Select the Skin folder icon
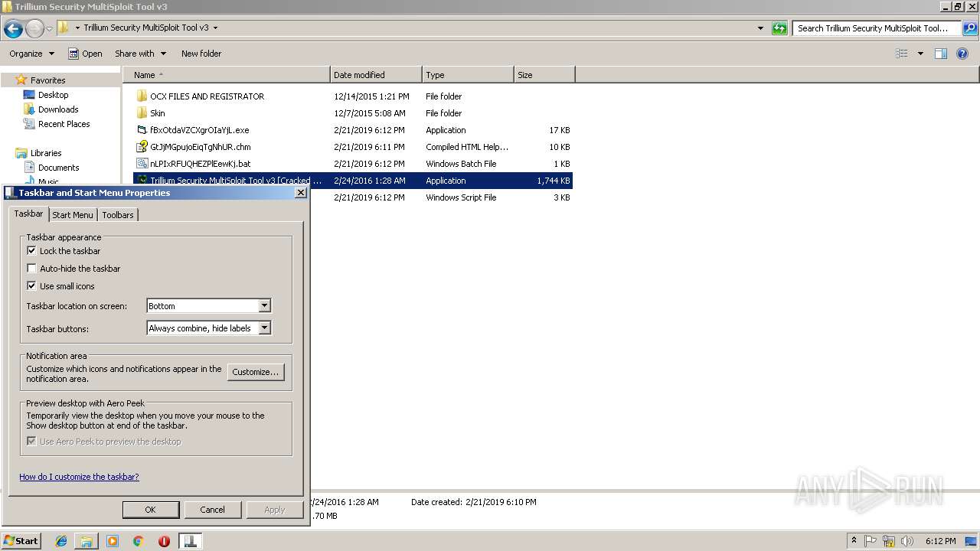 142,113
